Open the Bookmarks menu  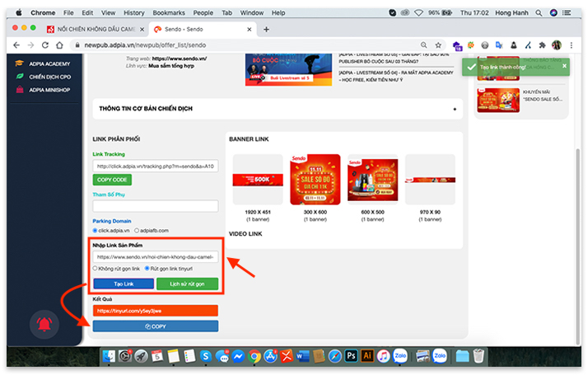(x=169, y=12)
